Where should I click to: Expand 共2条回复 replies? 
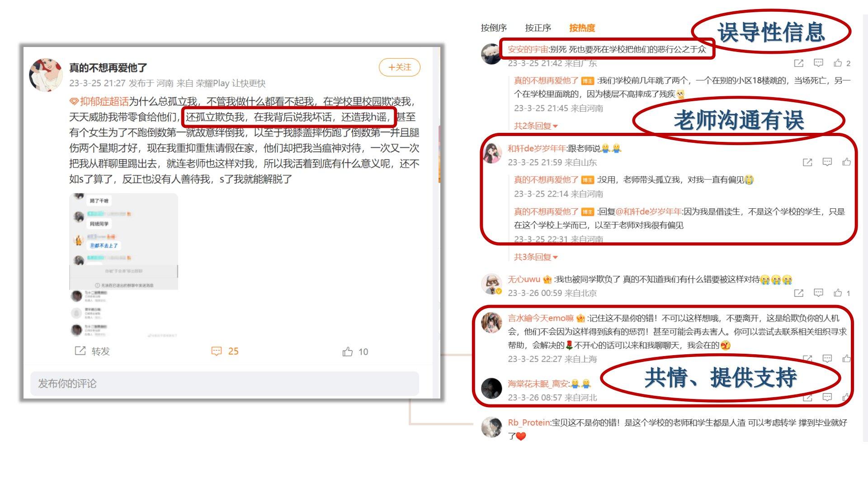(x=536, y=126)
